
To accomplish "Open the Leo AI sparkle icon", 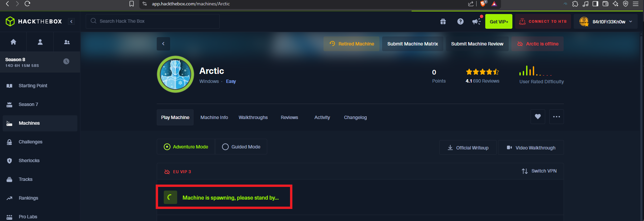I will point(616,4).
